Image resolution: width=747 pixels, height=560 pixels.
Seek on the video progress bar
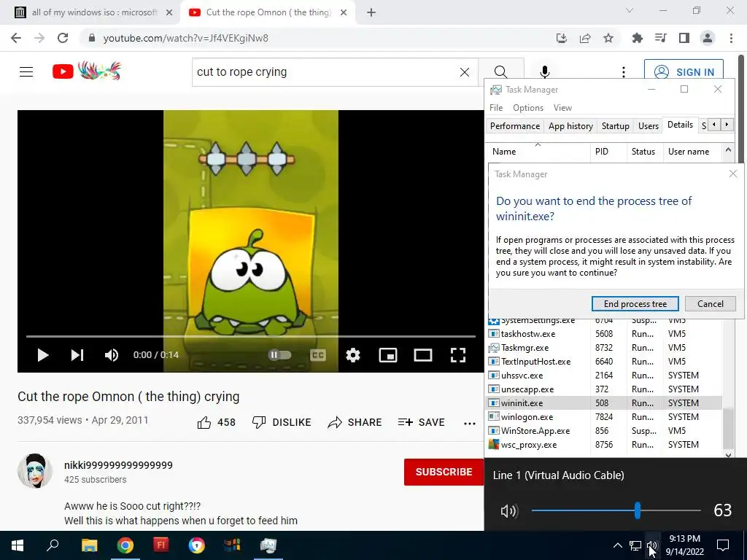251,336
